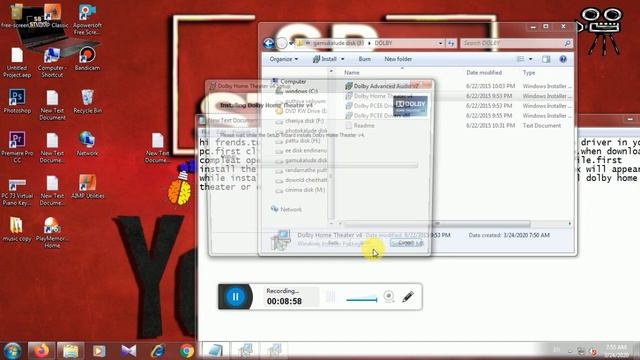The width and height of the screenshot is (640, 360).
Task: Open Photoshop desktop shortcut
Action: (x=17, y=102)
